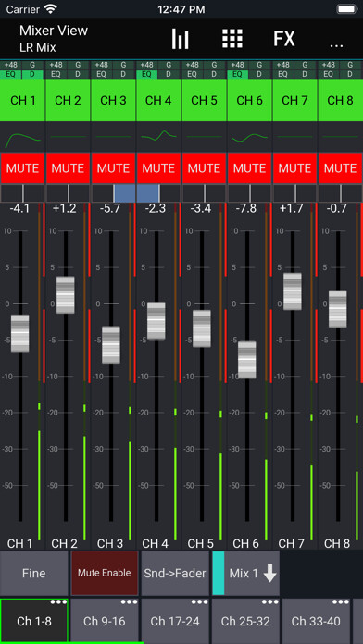Image resolution: width=363 pixels, height=644 pixels.
Task: Click CH 1 highlighted D dynamics indicator
Action: click(33, 74)
